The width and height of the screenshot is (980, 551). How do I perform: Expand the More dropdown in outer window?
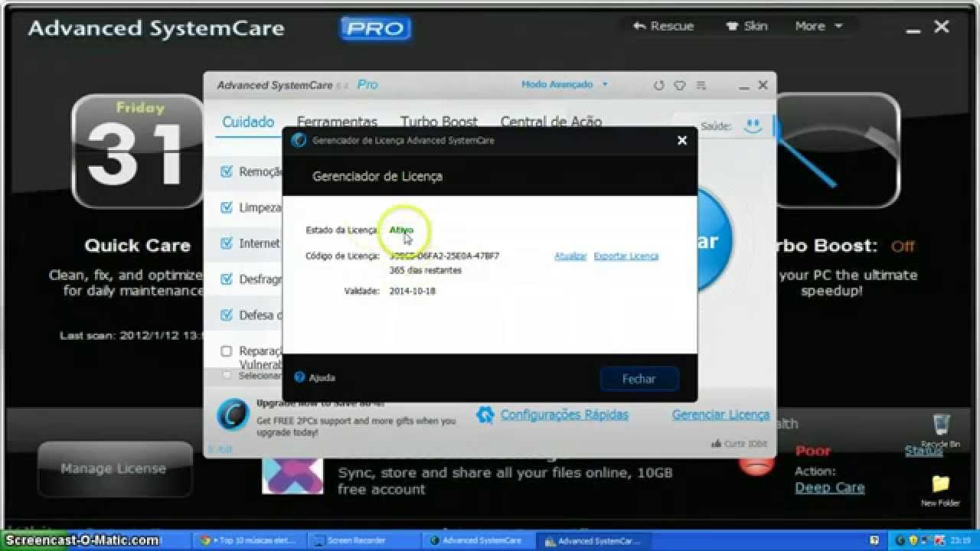818,26
